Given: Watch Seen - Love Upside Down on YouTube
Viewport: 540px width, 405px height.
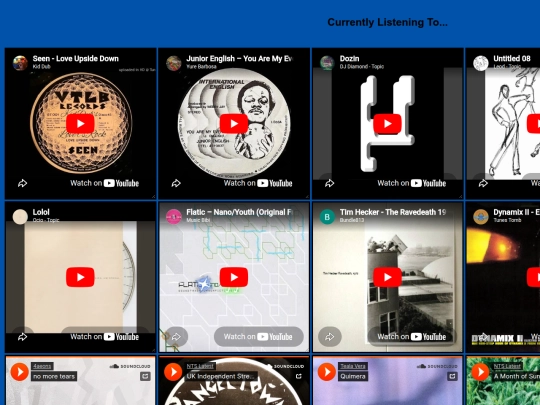Looking at the screenshot, I should coord(105,183).
